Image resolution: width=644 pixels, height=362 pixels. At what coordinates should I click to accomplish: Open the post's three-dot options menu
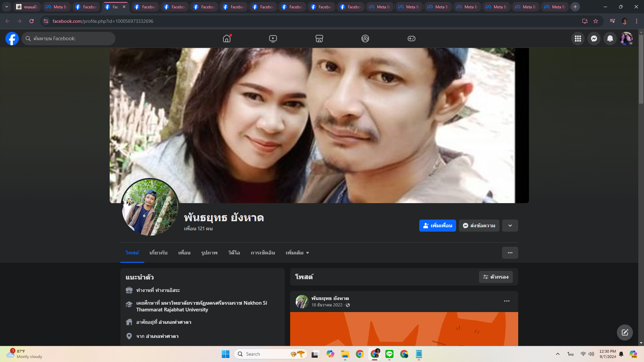coord(507,301)
